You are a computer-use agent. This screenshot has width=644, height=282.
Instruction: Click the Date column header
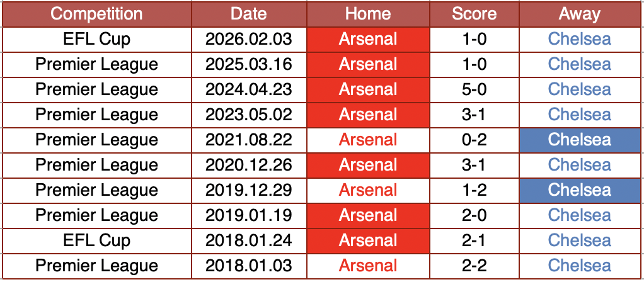249,14
